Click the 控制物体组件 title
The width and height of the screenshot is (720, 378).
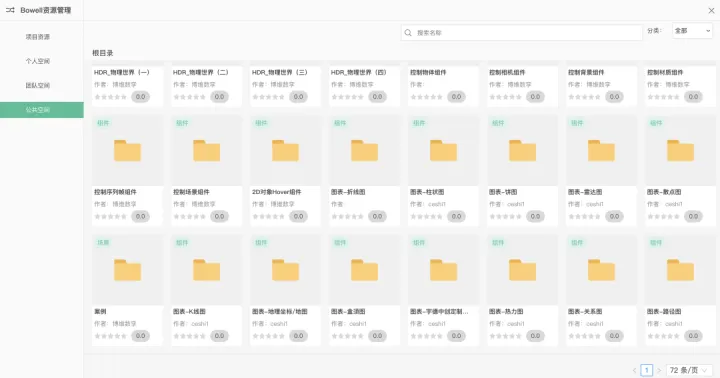click(428, 72)
